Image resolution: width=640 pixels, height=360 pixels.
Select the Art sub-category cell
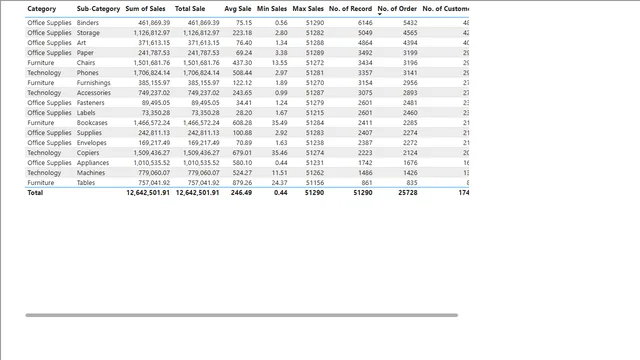click(81, 43)
